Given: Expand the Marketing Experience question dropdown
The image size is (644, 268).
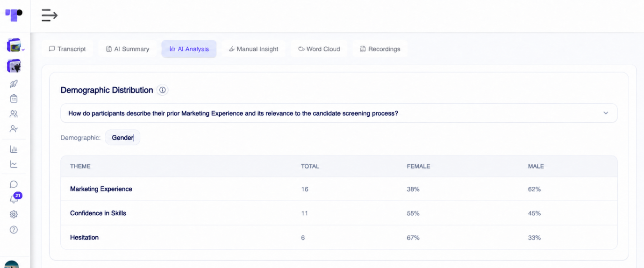Looking at the screenshot, I should pyautogui.click(x=339, y=113).
